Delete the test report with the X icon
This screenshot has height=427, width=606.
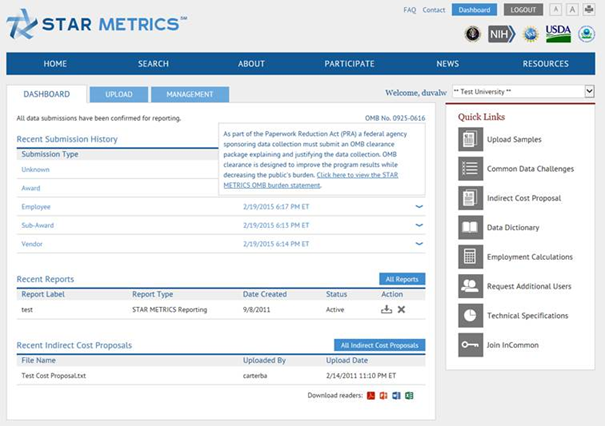point(401,310)
